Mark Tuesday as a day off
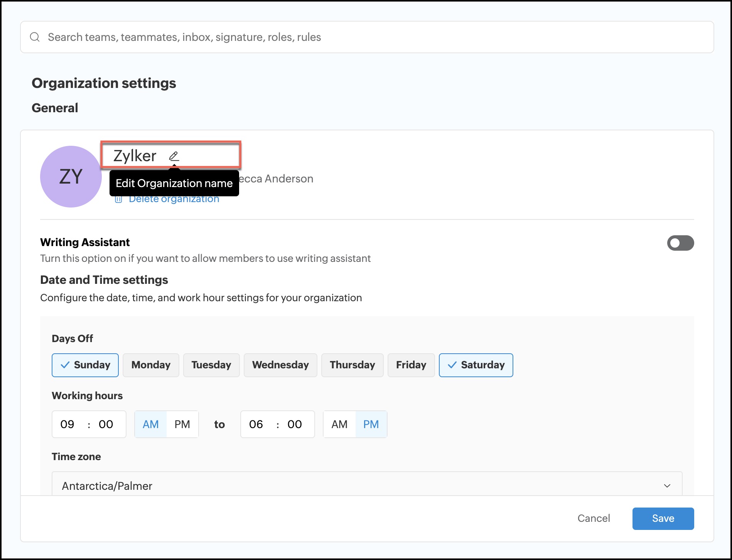 (x=211, y=365)
